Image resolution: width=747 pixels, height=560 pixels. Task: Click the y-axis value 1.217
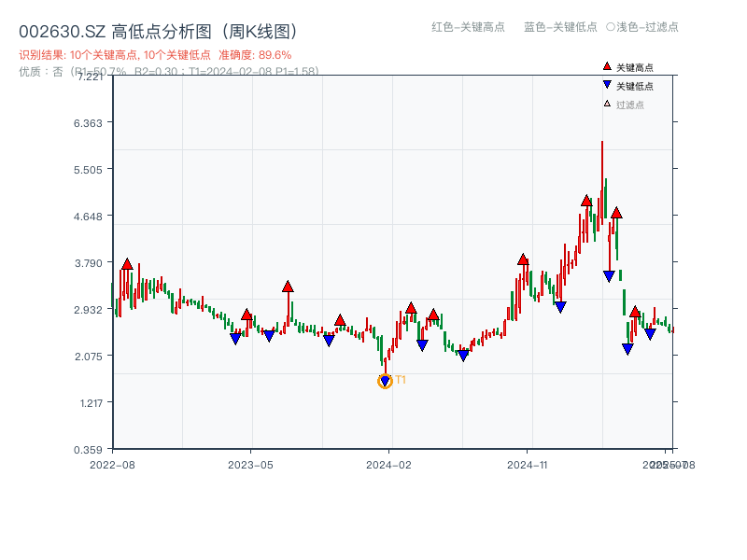click(x=91, y=403)
